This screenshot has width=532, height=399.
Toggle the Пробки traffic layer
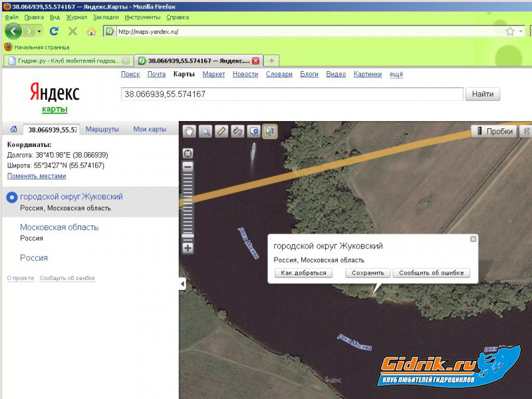493,131
